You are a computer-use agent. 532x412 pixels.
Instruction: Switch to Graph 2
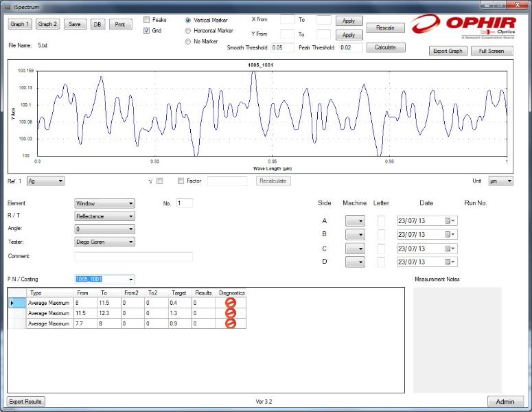[x=47, y=24]
